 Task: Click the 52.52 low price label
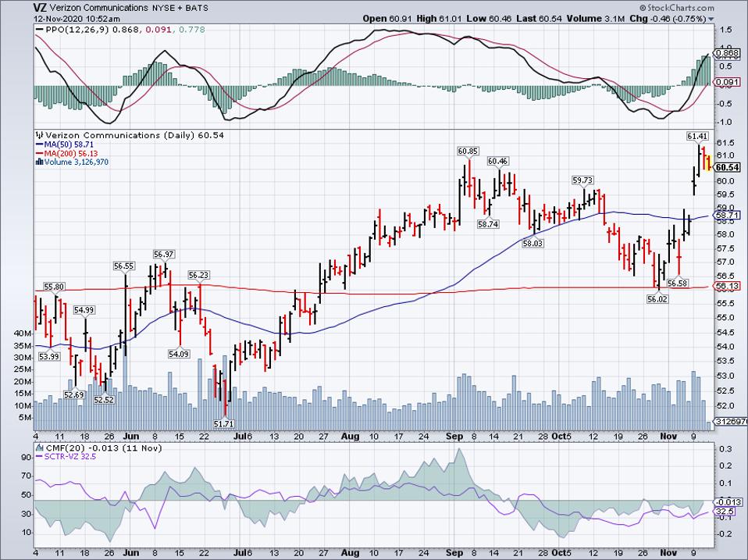tap(104, 400)
